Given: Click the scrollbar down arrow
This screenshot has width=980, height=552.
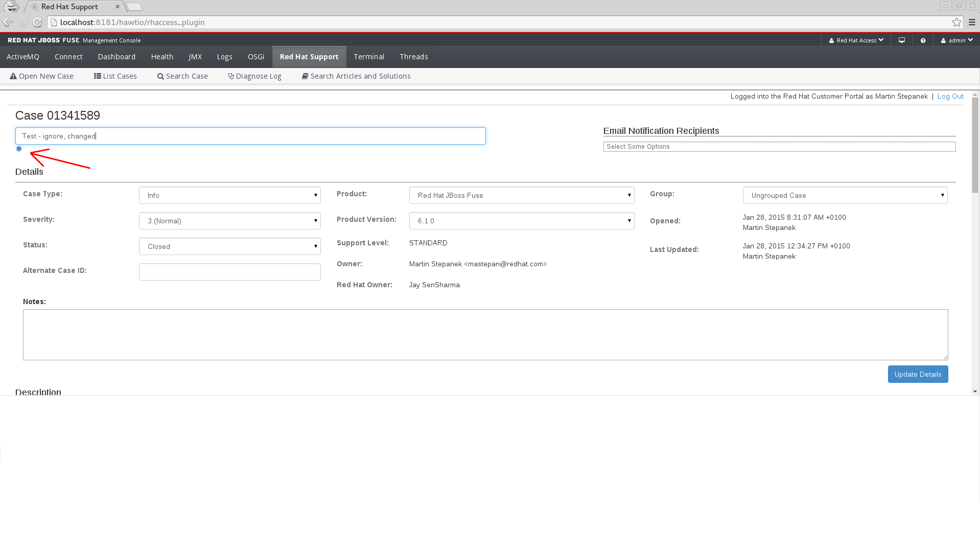Looking at the screenshot, I should pos(975,392).
